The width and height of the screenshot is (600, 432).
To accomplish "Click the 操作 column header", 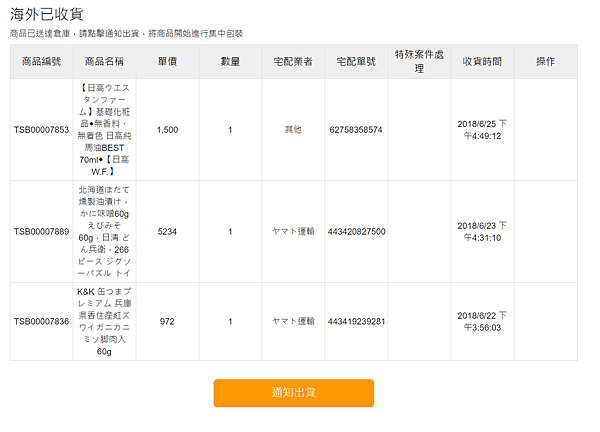I will pos(545,62).
